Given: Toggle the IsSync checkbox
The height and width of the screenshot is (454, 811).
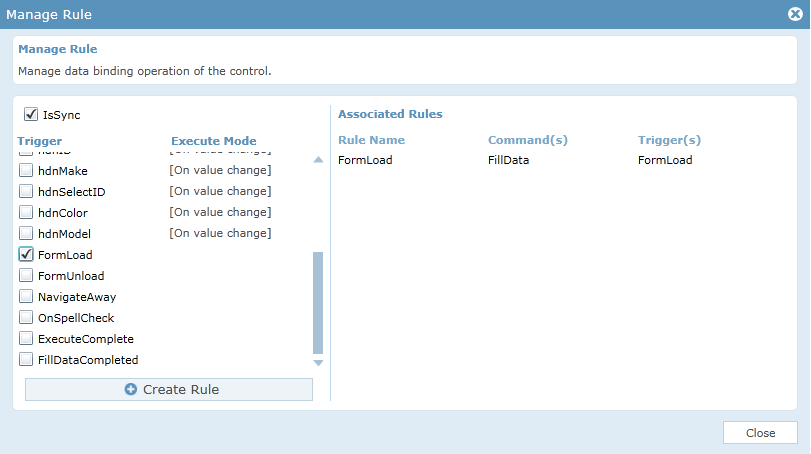Looking at the screenshot, I should point(31,114).
